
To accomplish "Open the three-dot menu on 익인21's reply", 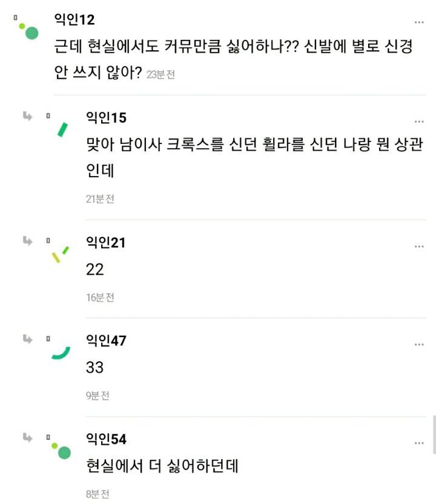I will click(x=419, y=247).
